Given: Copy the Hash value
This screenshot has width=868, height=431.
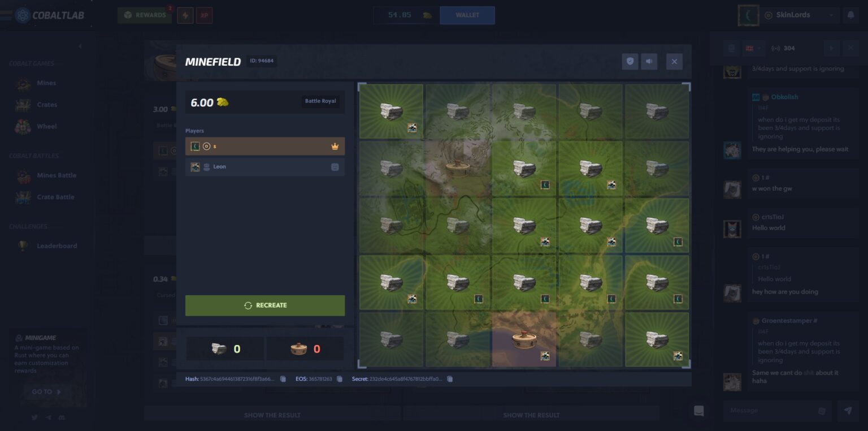Looking at the screenshot, I should tap(283, 379).
